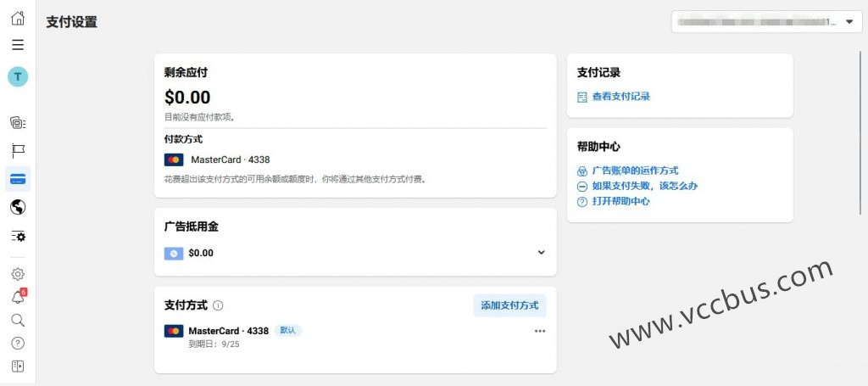Open the hamburger menu in the sidebar
The image size is (868, 386).
[x=18, y=45]
